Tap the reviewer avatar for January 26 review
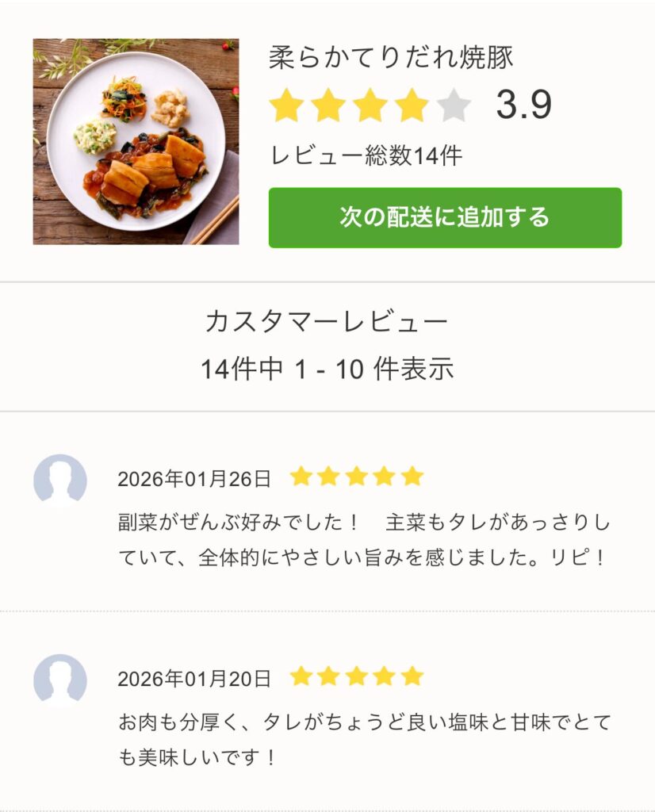 coord(60,481)
